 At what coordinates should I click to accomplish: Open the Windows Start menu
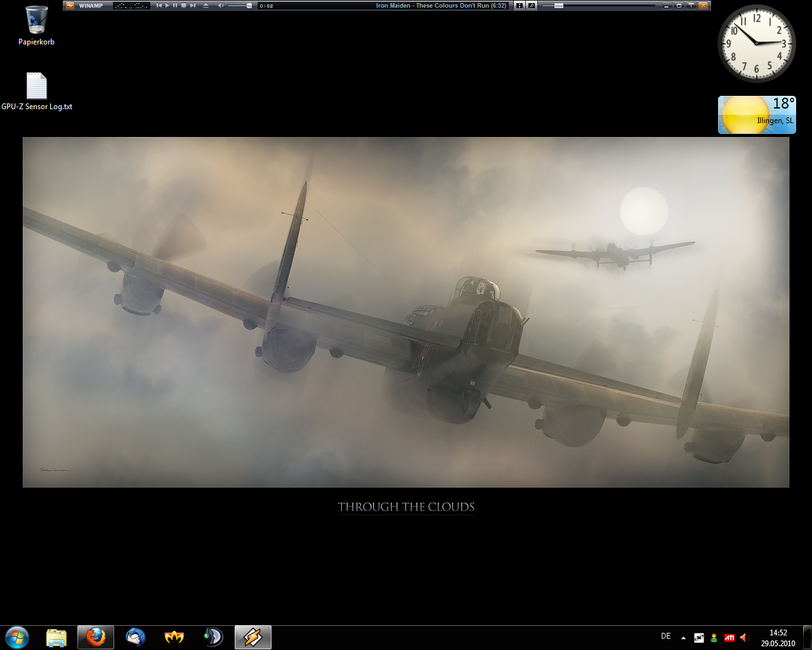point(17,637)
